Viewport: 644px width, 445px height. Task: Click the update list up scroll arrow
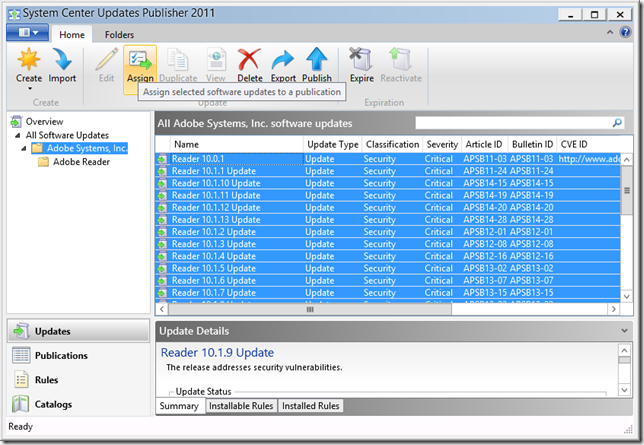click(x=626, y=159)
